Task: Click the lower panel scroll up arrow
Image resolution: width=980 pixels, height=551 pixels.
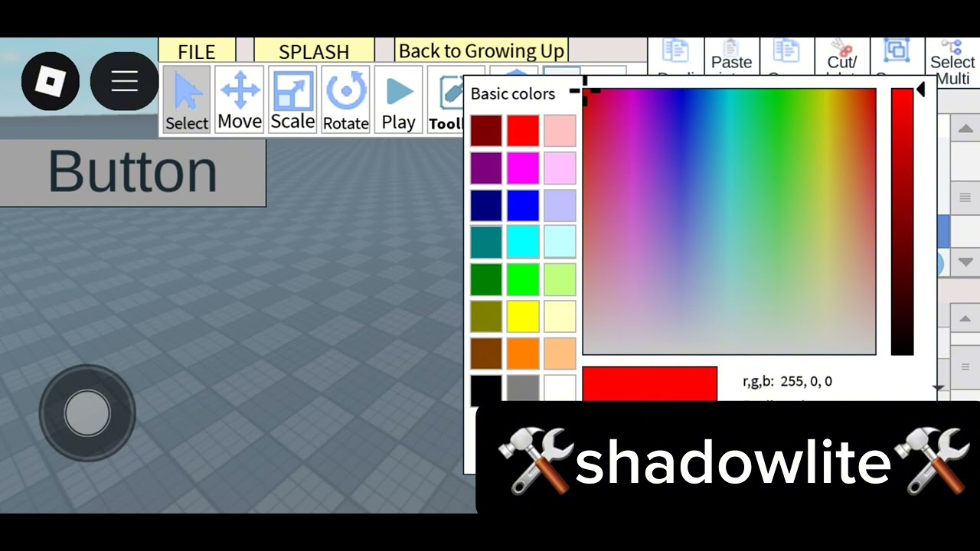Action: (x=965, y=318)
